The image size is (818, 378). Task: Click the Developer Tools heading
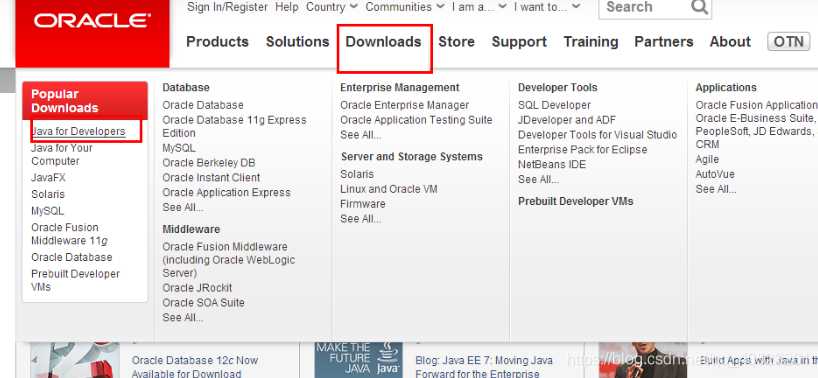[x=558, y=88]
